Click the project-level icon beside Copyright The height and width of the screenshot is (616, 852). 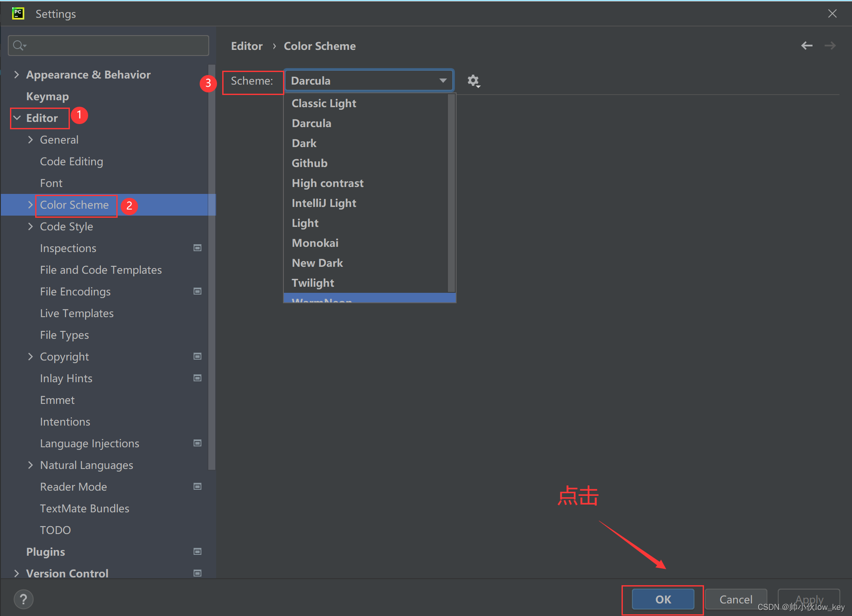197,357
